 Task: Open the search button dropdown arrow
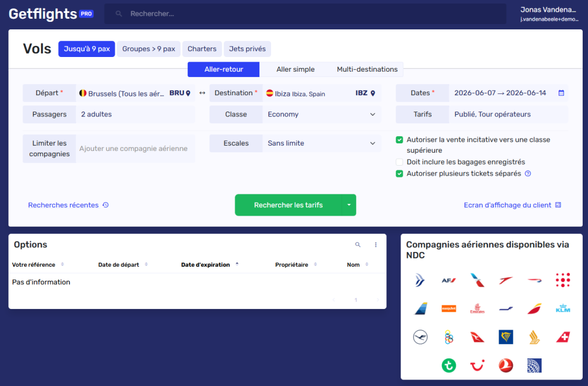[349, 205]
